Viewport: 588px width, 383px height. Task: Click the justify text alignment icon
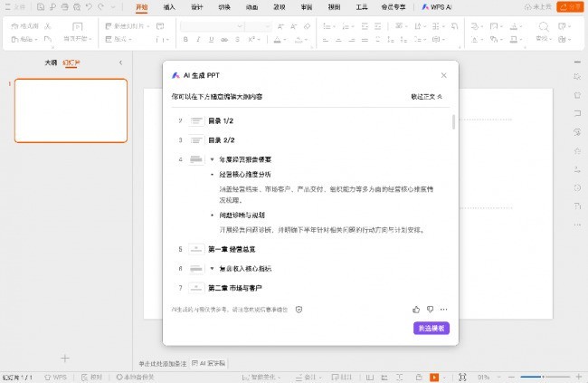click(x=365, y=40)
